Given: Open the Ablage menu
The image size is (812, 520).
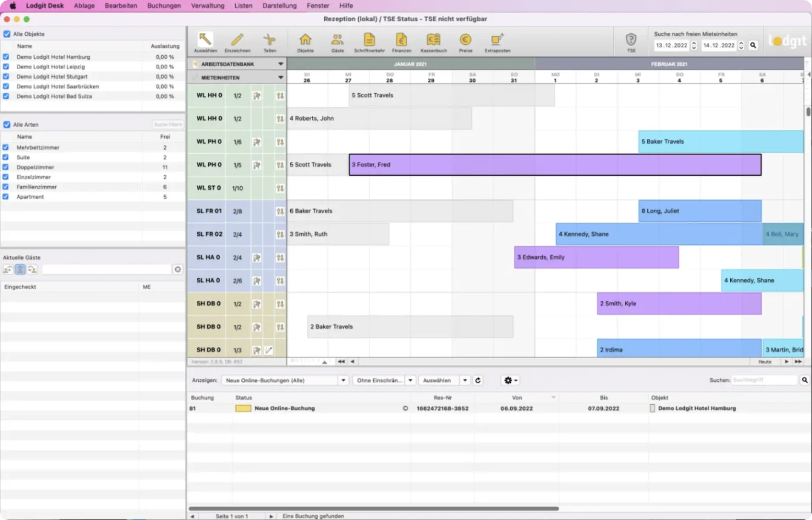Looking at the screenshot, I should [x=84, y=5].
